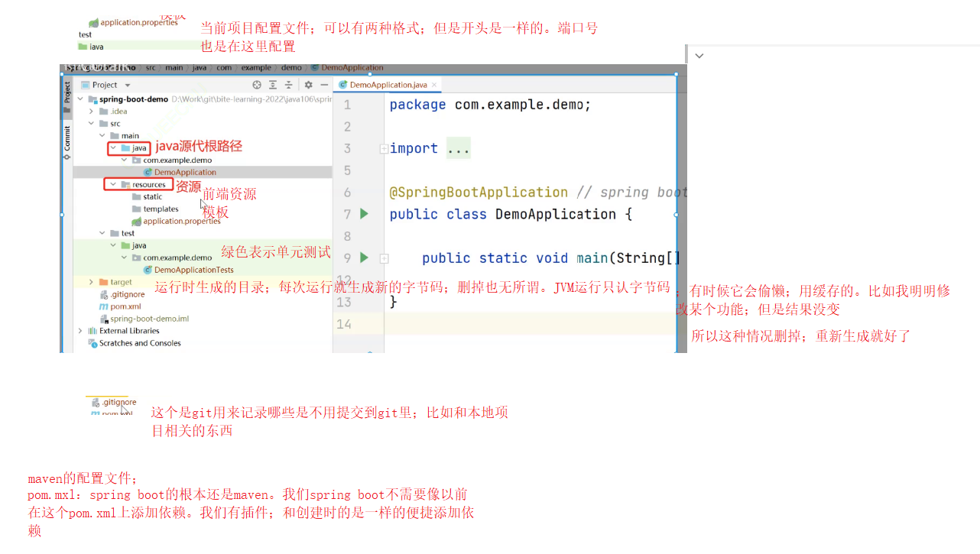Click the cropped .gitignore thumbnail below the IDE image

coord(112,406)
